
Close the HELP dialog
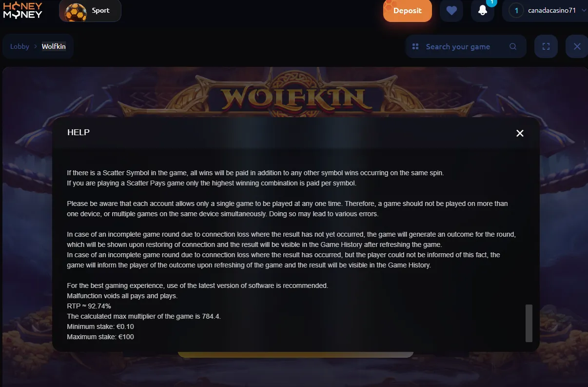point(520,133)
